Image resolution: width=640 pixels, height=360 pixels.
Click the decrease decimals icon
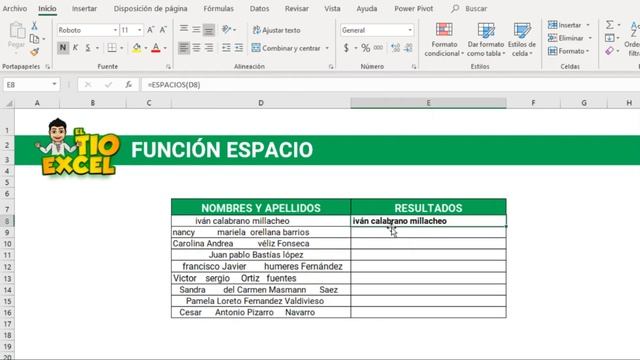coord(408,48)
